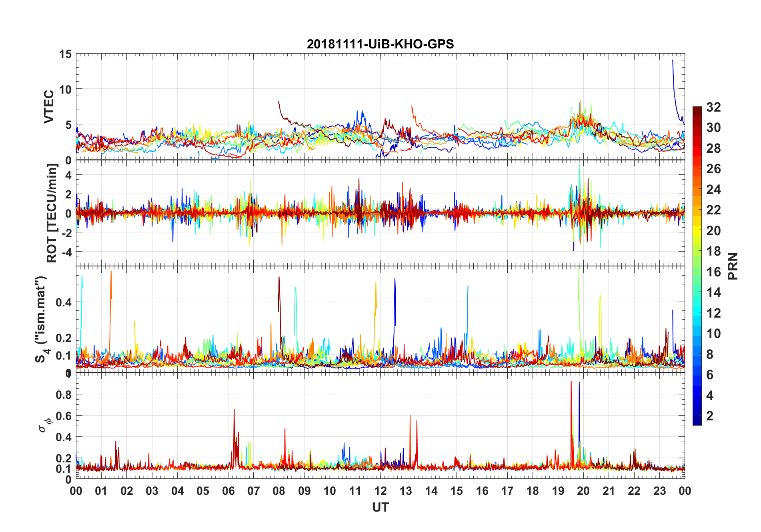761x532 pixels.
Task: Select the S4 ("ism.mat") axis label
Action: click(x=42, y=319)
